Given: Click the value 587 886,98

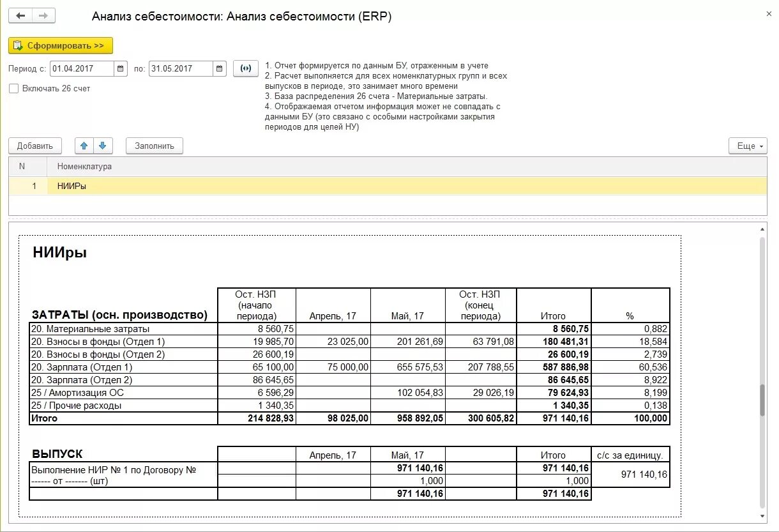Looking at the screenshot, I should (x=566, y=367).
